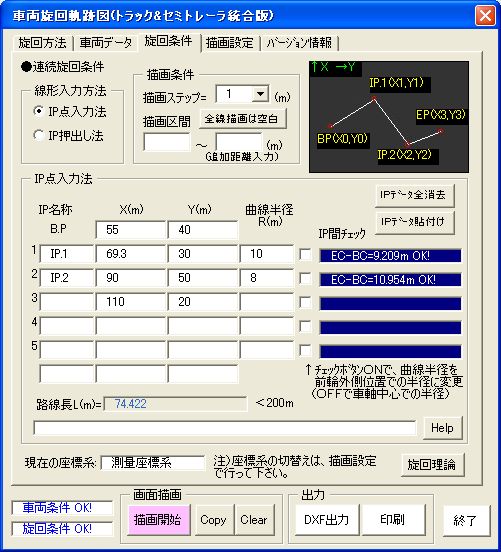Click the B.P X(m) field containing 55
The image size is (501, 552).
(x=130, y=230)
